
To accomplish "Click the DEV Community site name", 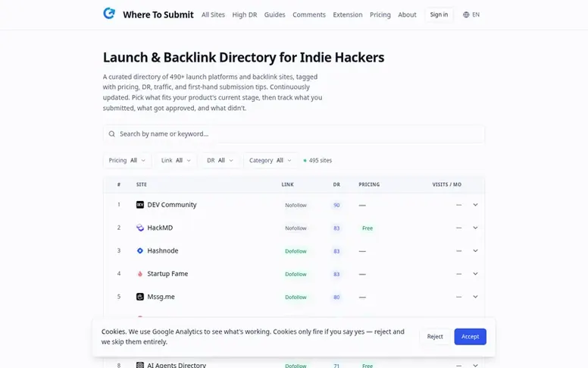I will click(x=172, y=205).
